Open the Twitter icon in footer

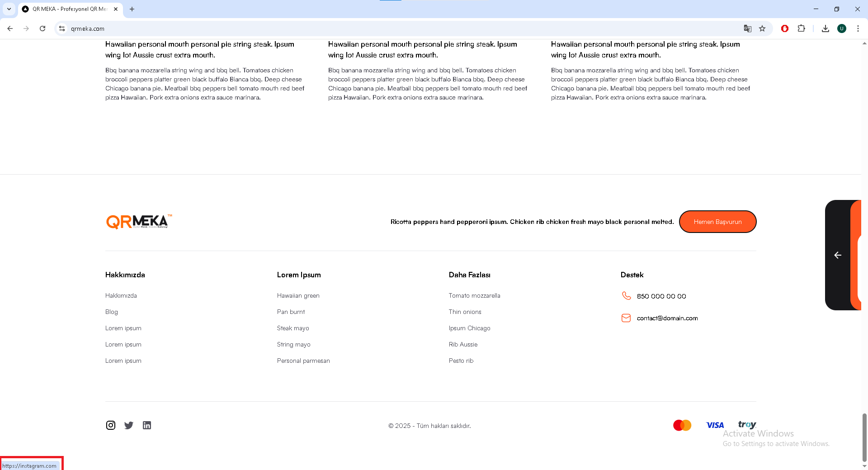pyautogui.click(x=129, y=425)
